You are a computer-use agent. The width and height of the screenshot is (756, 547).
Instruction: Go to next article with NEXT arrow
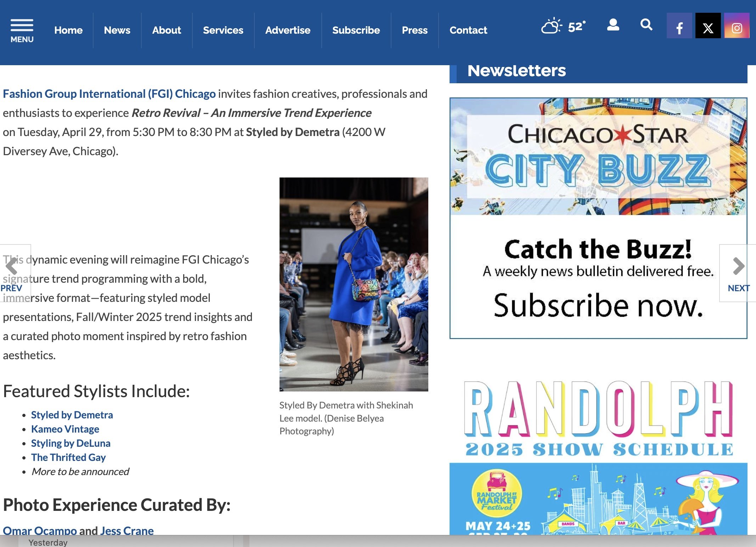click(738, 273)
